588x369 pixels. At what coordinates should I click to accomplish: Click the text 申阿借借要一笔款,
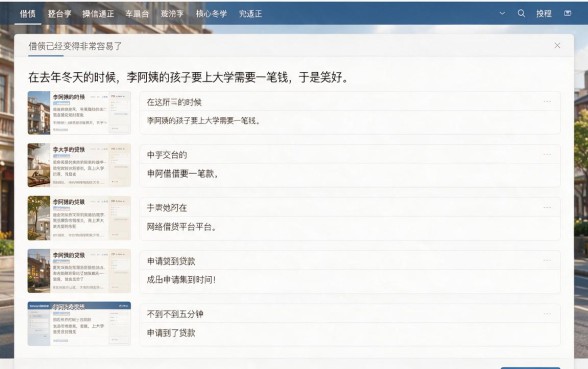[182, 174]
